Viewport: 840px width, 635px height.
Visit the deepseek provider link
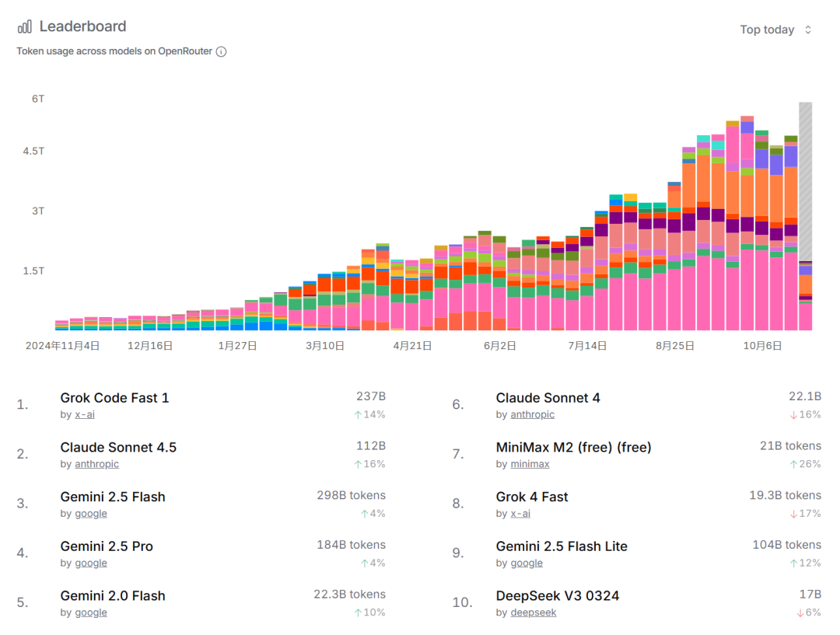[x=533, y=612]
